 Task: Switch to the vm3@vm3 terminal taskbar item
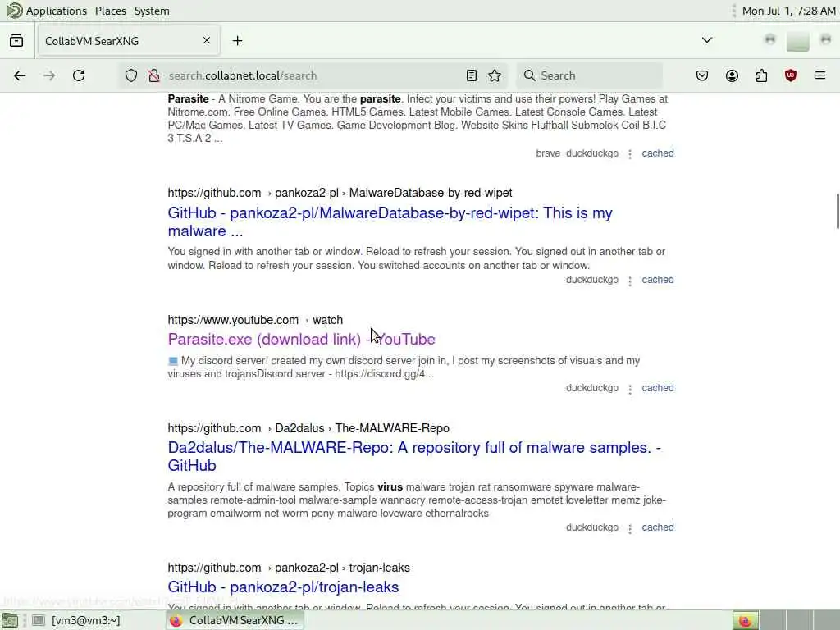[x=78, y=620]
